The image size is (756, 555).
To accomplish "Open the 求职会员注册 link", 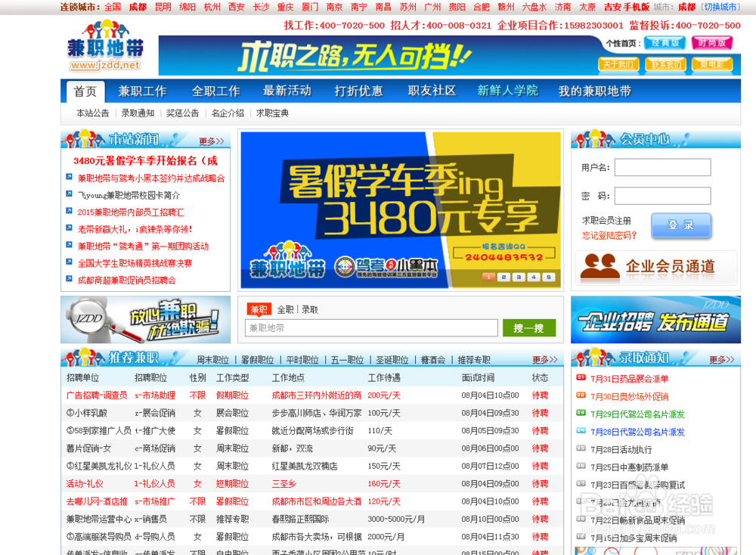I will tap(606, 220).
